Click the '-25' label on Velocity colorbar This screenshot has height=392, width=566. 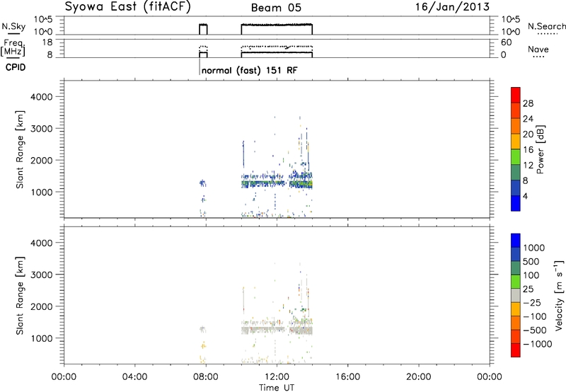click(532, 302)
